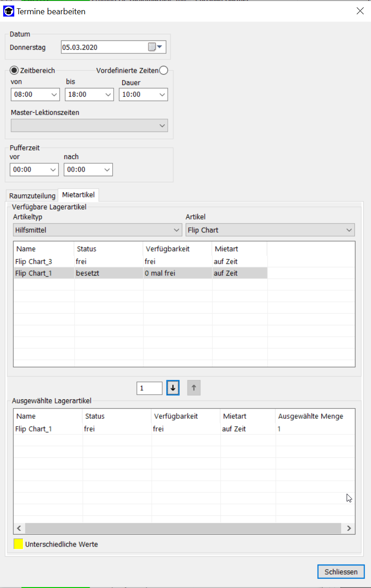Click the Schliessen button
Viewport: 371px width, 588px height.
(x=341, y=571)
